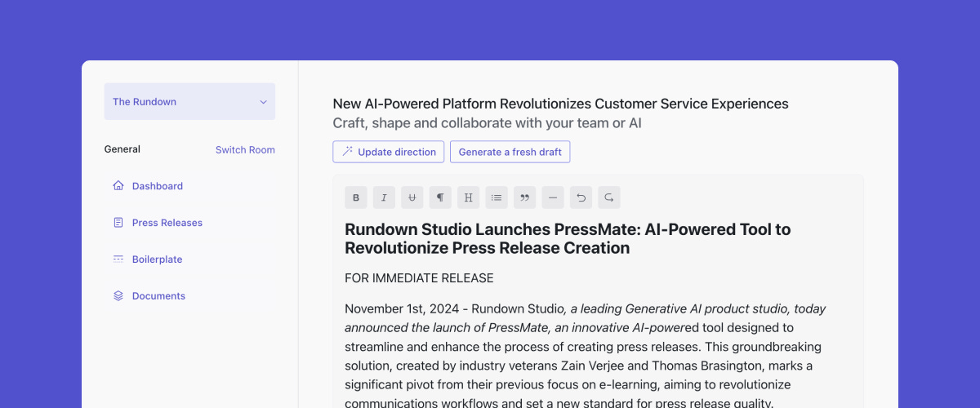
Task: Click the Boilerplate sidebar icon
Action: pos(118,259)
